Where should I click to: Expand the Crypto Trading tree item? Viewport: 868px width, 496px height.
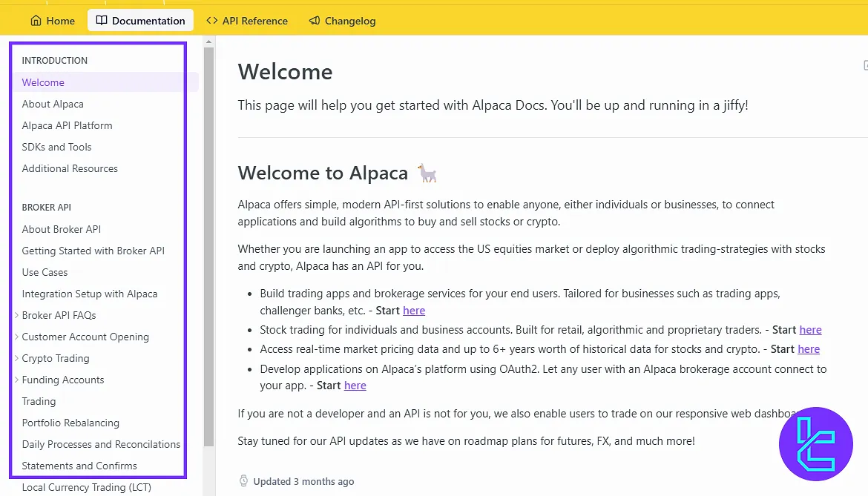pyautogui.click(x=17, y=358)
